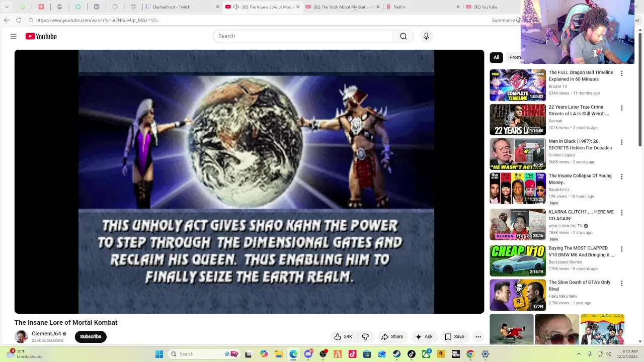644x362 pixels.
Task: Close the DeshaeFrost Twitch tab
Action: tap(217, 7)
